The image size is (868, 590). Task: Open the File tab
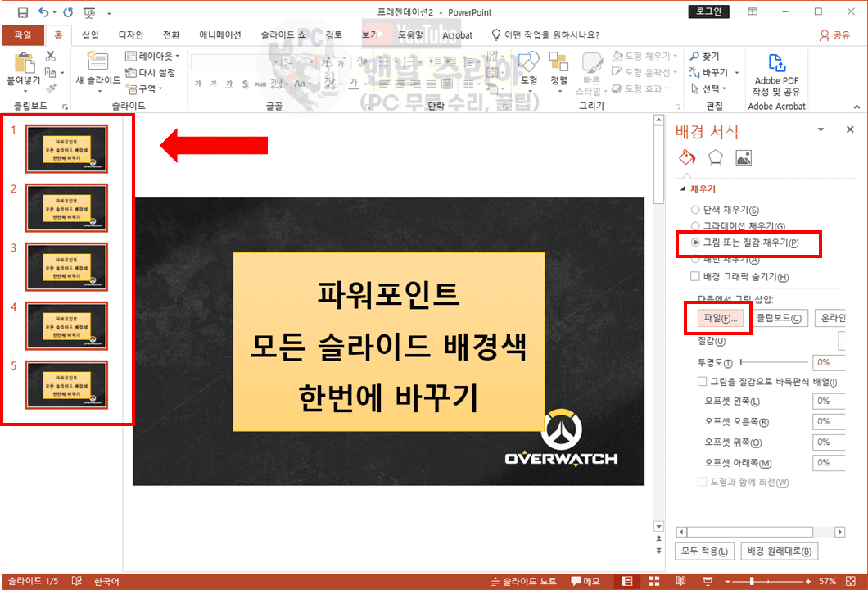[23, 35]
